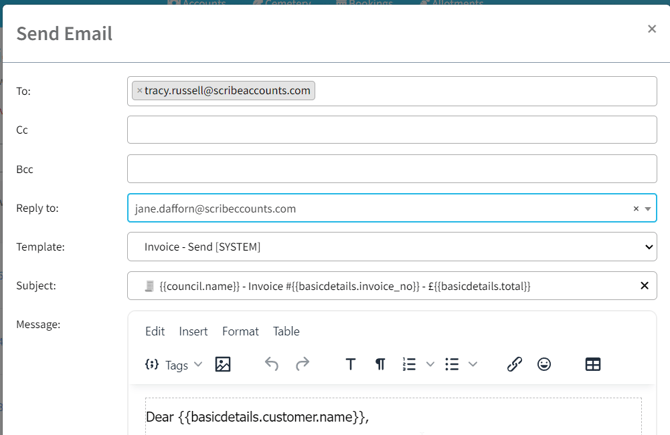The width and height of the screenshot is (670, 435).
Task: Click into the Cc input field
Action: coord(391,130)
